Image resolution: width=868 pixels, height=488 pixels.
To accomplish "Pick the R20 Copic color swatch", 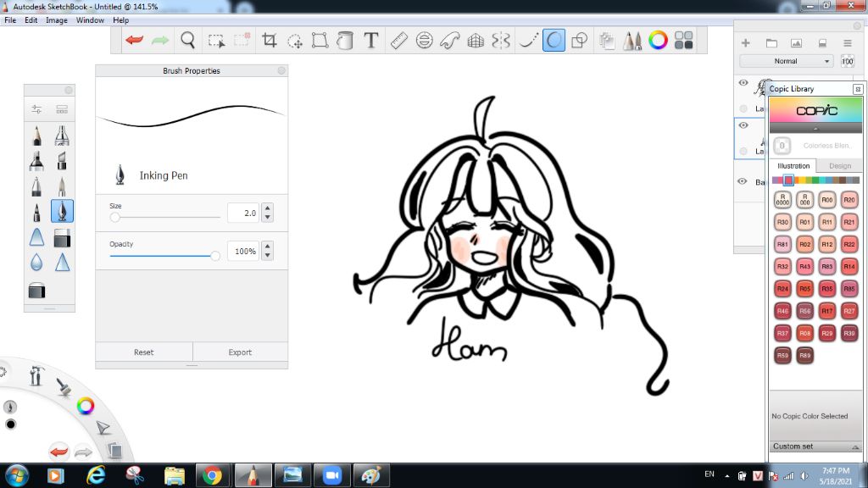I will (x=849, y=200).
